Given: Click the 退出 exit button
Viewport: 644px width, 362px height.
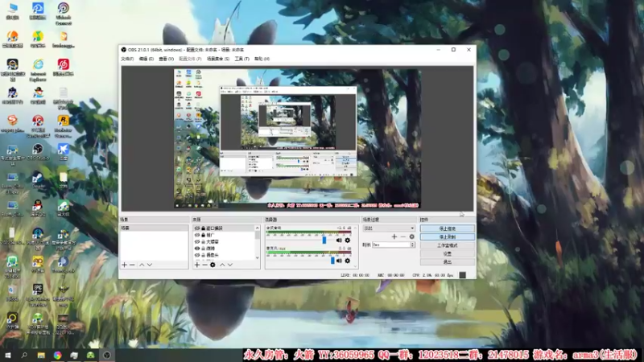Looking at the screenshot, I should tap(448, 262).
